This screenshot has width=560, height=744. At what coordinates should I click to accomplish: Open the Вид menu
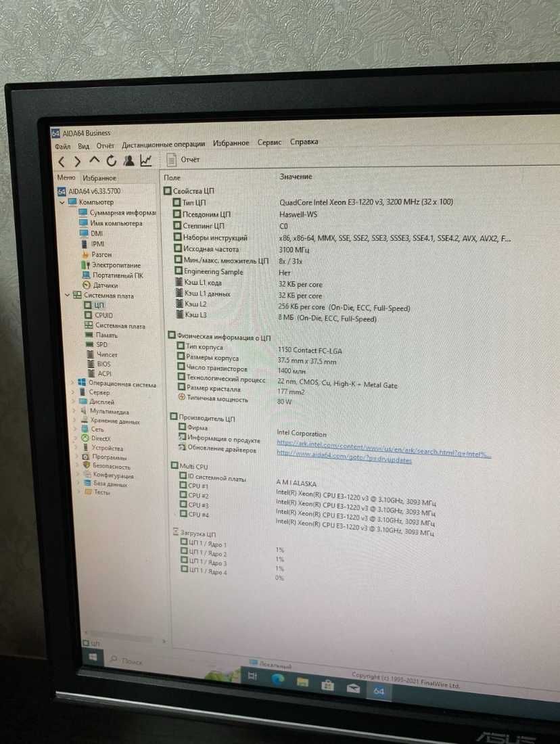(83, 146)
